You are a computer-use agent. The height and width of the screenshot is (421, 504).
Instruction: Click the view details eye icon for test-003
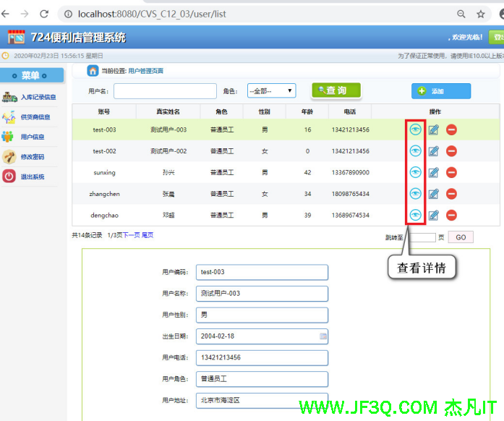tap(415, 129)
